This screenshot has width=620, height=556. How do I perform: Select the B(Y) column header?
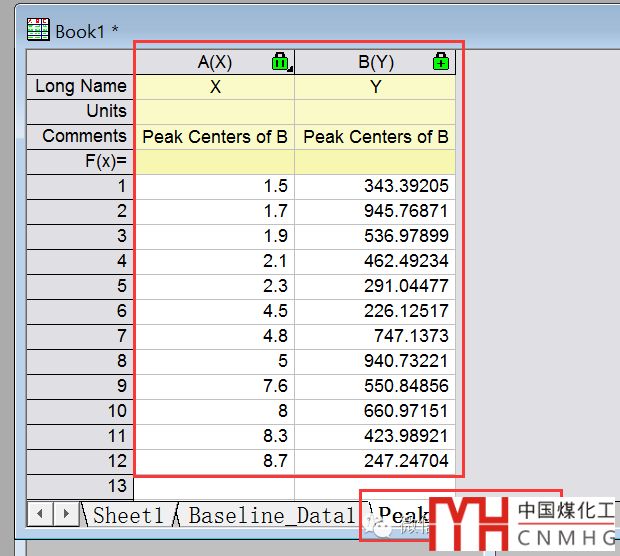(375, 62)
